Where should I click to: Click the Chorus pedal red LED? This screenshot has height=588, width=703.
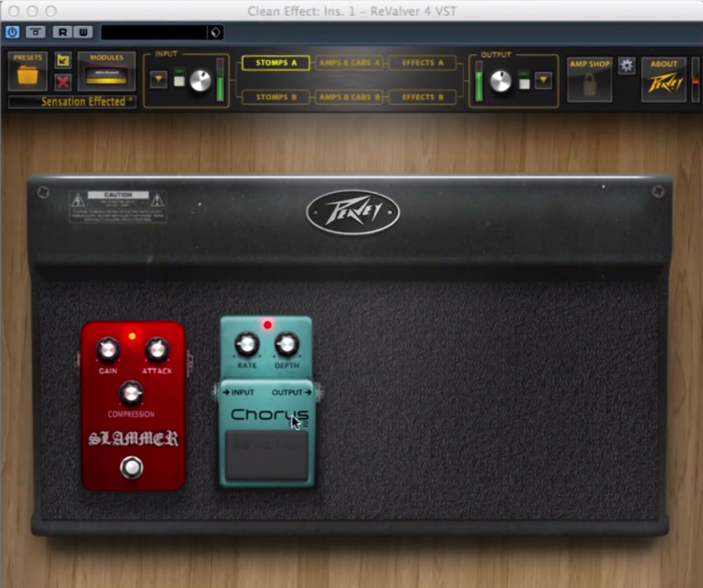268,325
